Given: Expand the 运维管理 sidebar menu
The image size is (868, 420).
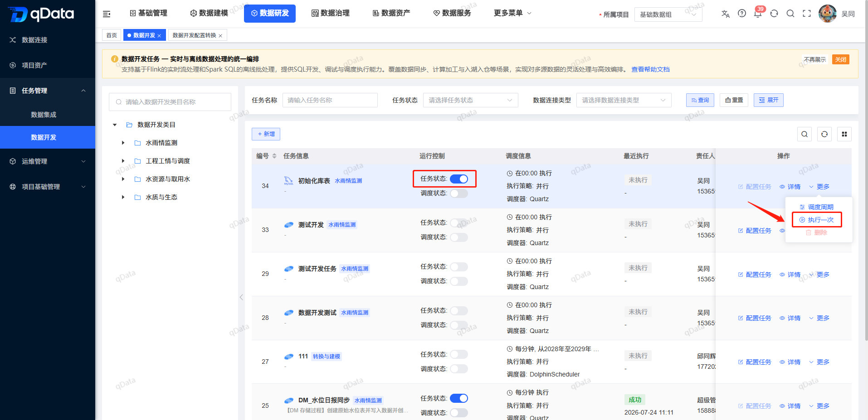Looking at the screenshot, I should point(48,161).
